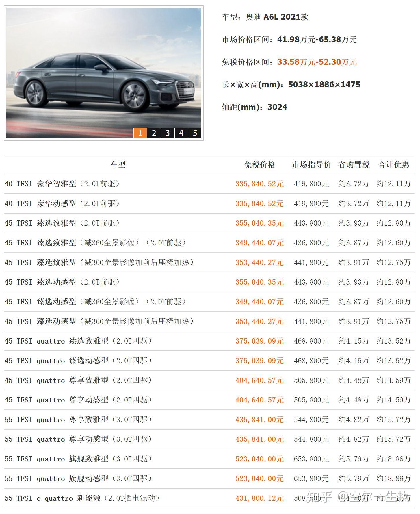420x514 pixels.
Task: Click 约12.75万 in 臻选动感型 座椅加热 row
Action: click(394, 321)
